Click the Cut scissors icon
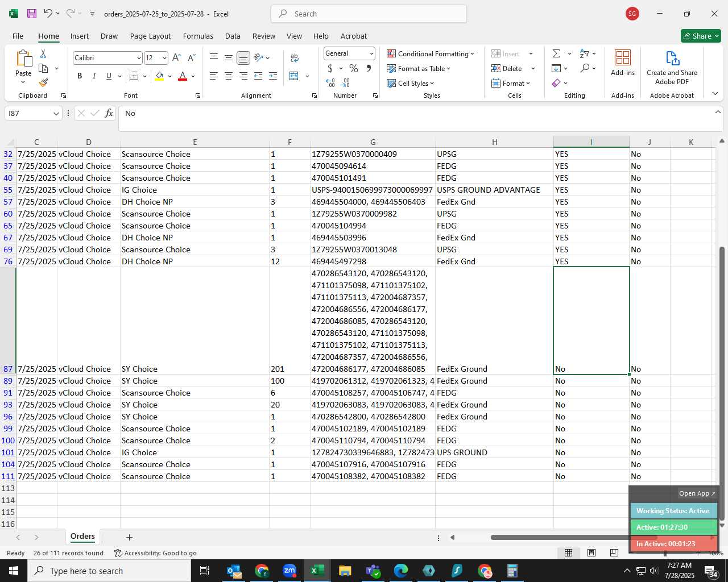This screenshot has height=582, width=728. click(43, 53)
